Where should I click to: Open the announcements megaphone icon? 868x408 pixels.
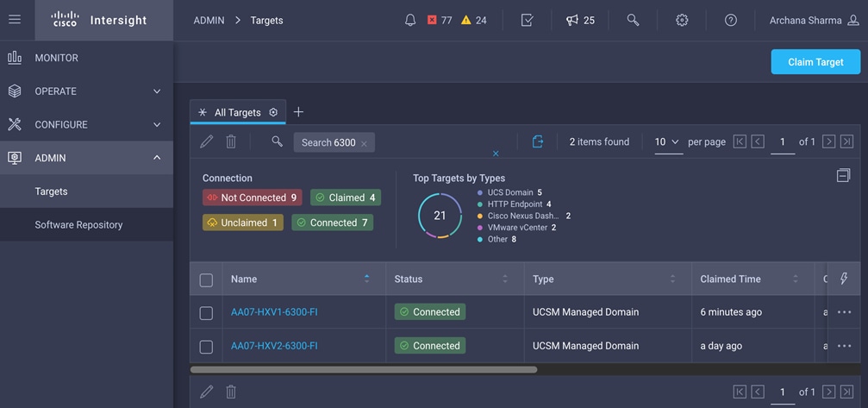571,20
